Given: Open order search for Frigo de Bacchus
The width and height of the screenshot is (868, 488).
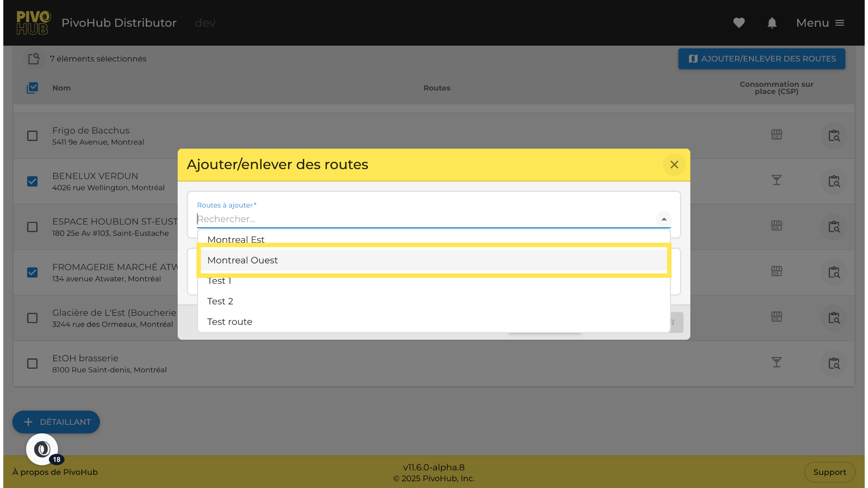Looking at the screenshot, I should pos(834,136).
